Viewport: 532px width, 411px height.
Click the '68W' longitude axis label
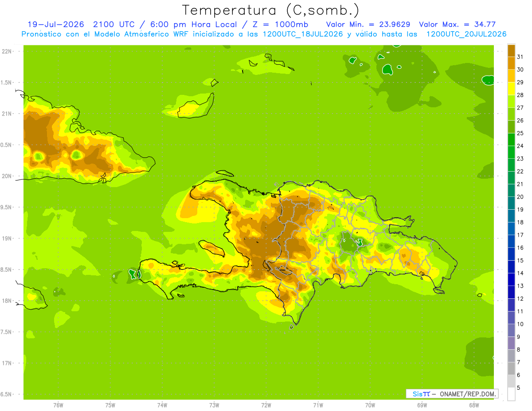474,405
